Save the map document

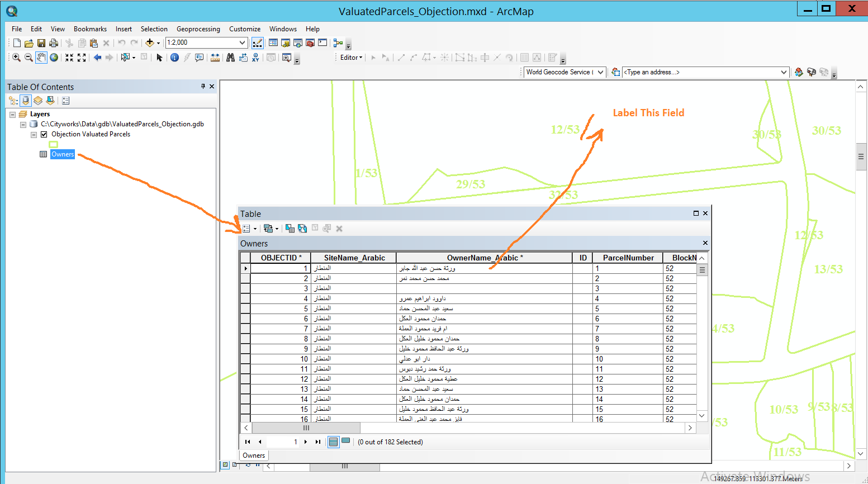coord(41,43)
